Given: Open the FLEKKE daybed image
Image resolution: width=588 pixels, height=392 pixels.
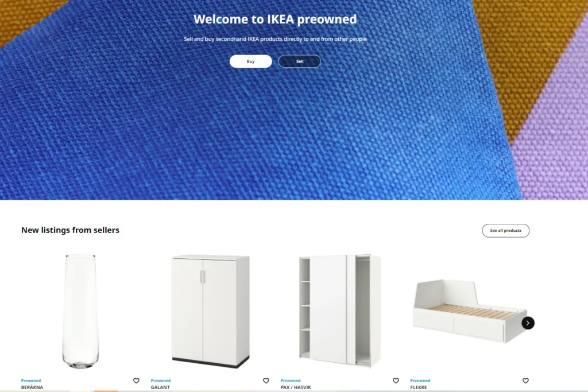Looking at the screenshot, I should pos(470,311).
